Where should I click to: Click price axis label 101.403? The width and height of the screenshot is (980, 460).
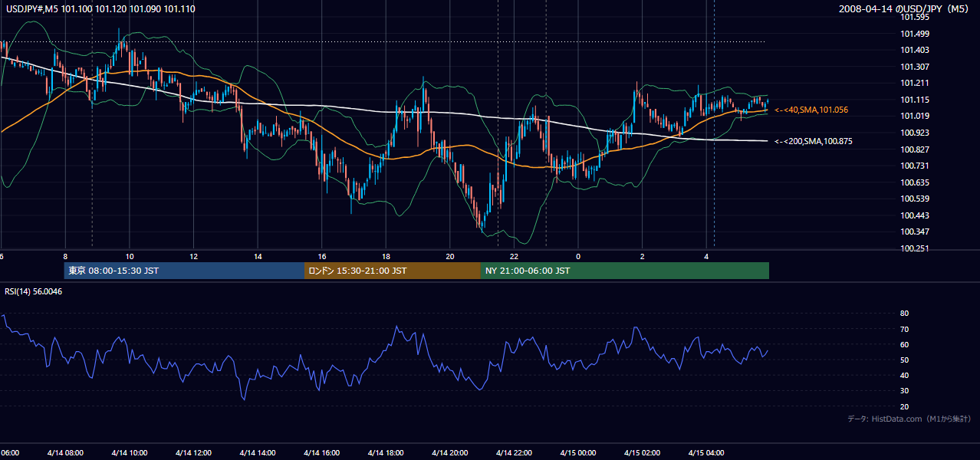[914, 50]
